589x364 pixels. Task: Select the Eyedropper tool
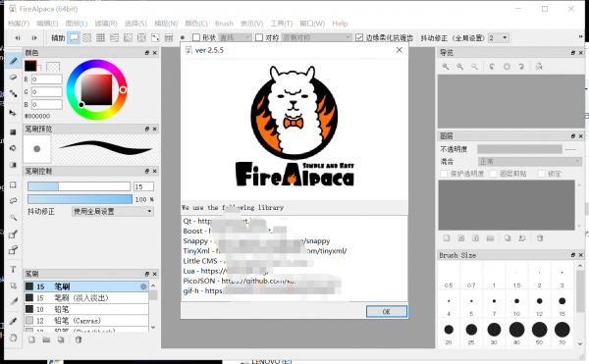[x=13, y=321]
